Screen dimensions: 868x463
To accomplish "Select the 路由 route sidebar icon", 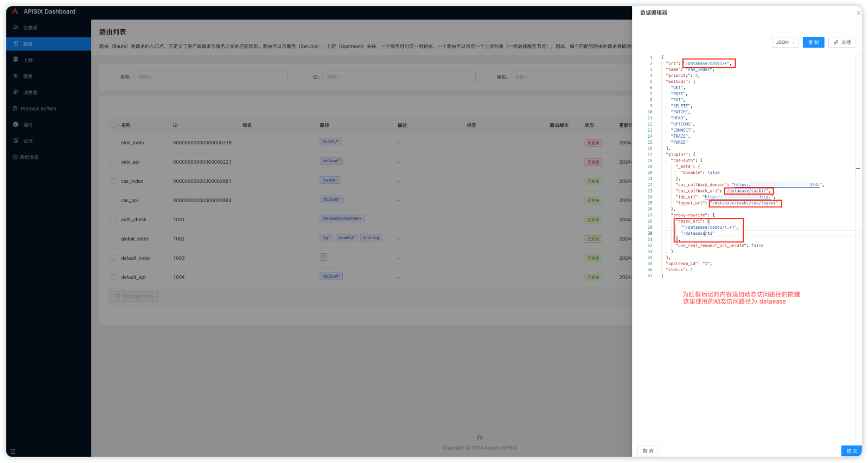I will pos(16,43).
